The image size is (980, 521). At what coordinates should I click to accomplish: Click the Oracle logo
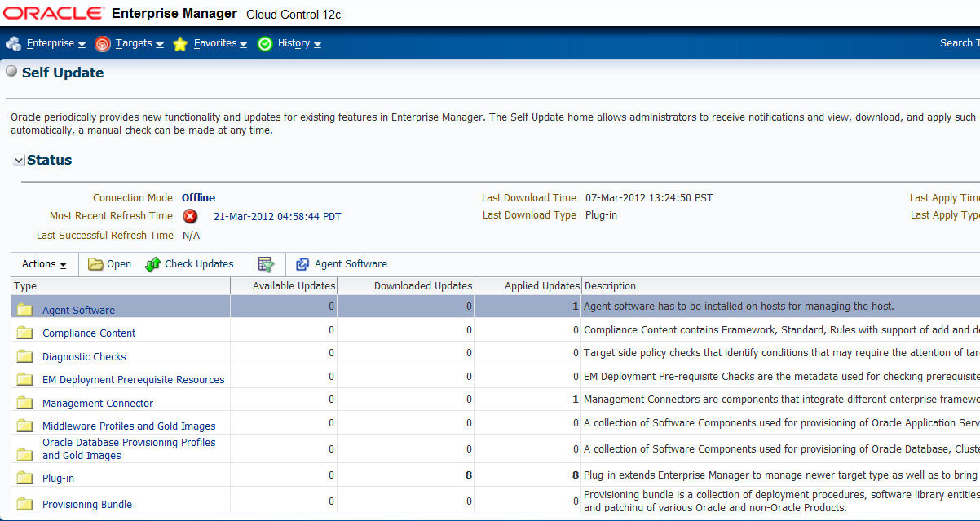pyautogui.click(x=53, y=14)
